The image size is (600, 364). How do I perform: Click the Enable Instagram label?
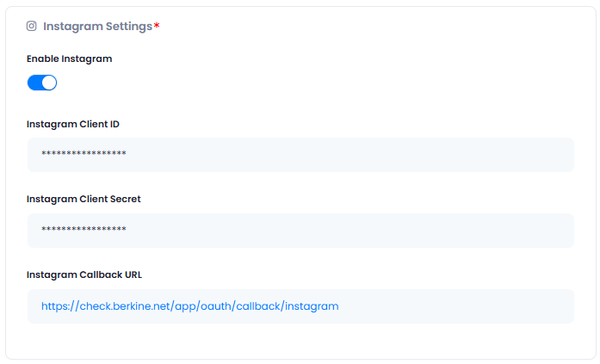(x=69, y=59)
